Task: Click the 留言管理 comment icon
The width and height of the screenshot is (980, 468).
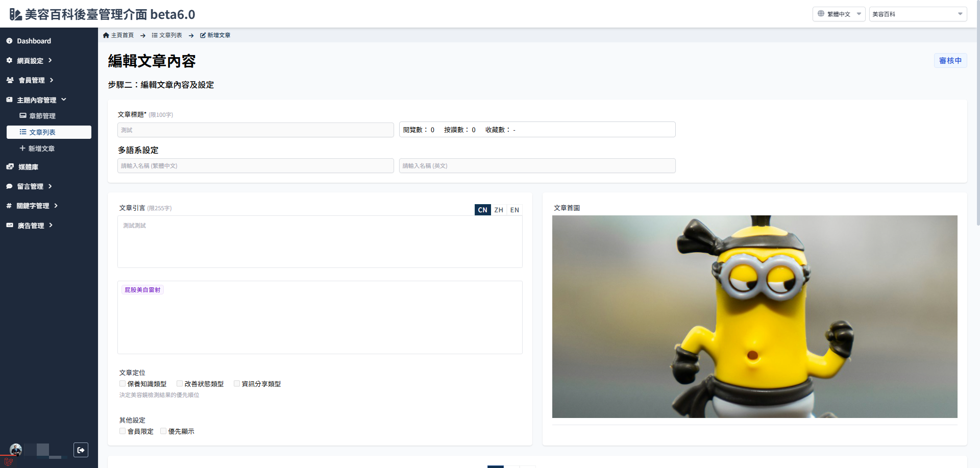Action: coord(9,186)
